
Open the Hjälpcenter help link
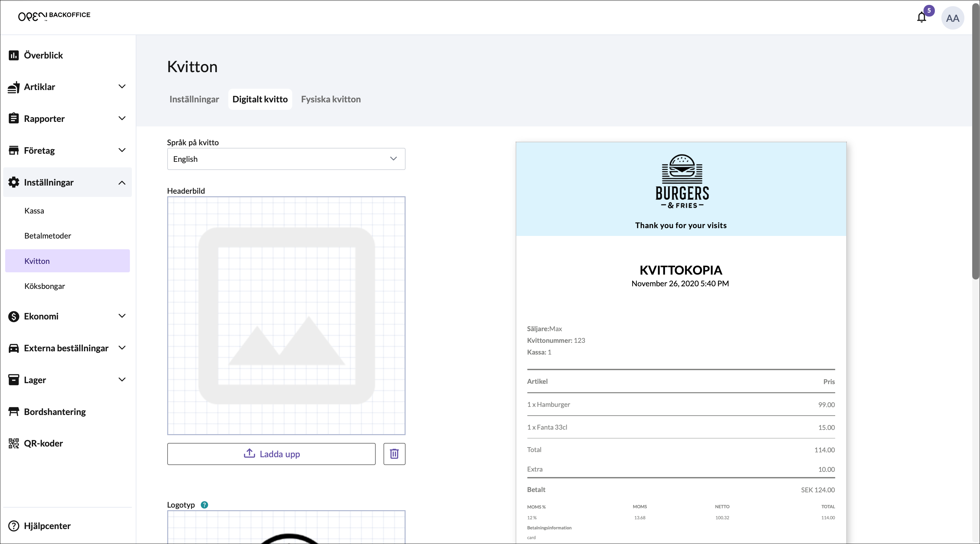(x=47, y=526)
